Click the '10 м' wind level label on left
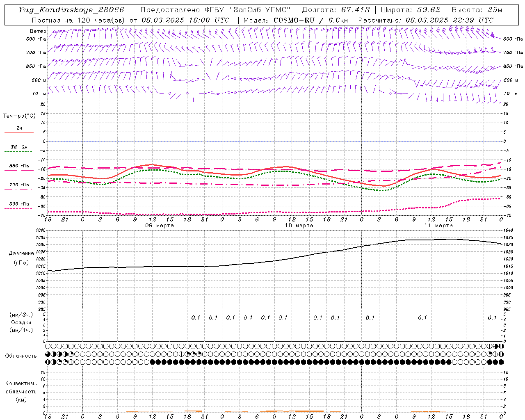 tap(39, 94)
